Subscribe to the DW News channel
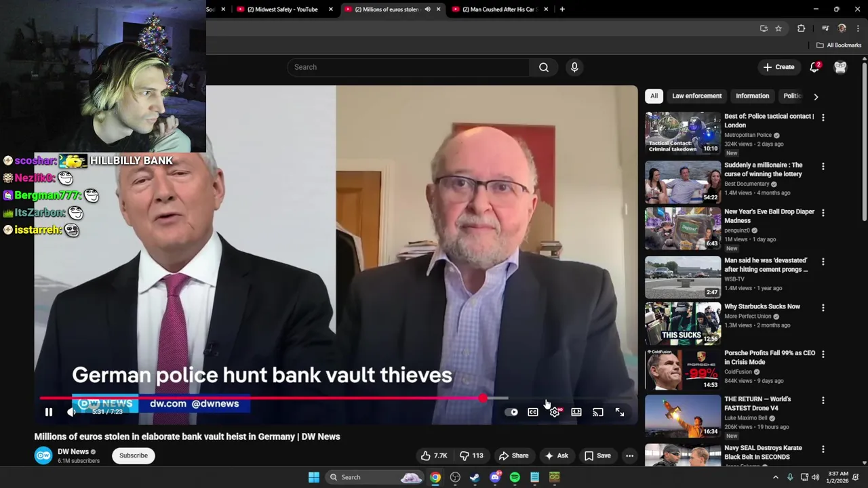Viewport: 868px width, 488px height. pyautogui.click(x=134, y=455)
